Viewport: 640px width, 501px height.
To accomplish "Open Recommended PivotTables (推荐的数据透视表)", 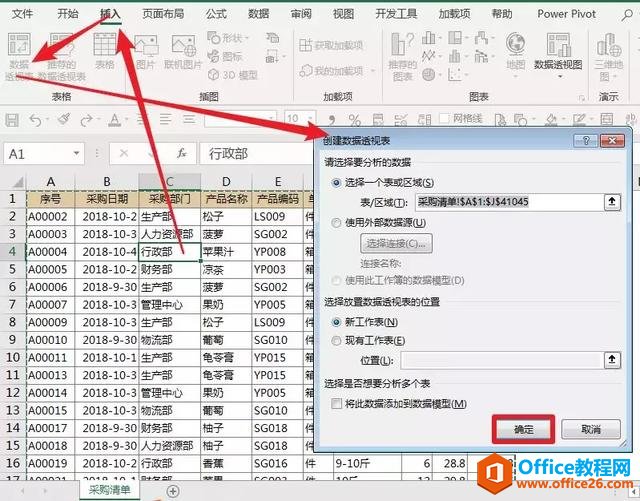I will [62, 56].
